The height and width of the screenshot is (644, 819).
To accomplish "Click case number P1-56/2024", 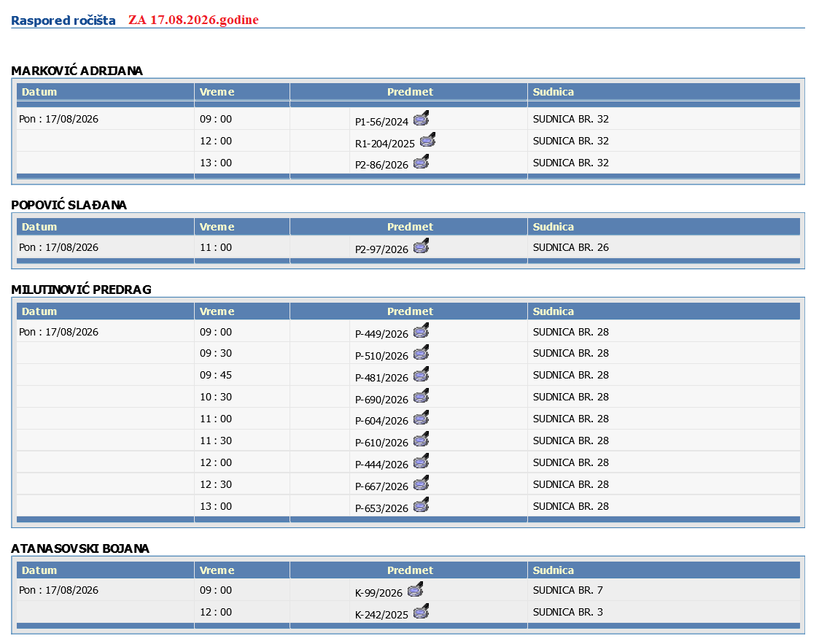I will pos(381,122).
